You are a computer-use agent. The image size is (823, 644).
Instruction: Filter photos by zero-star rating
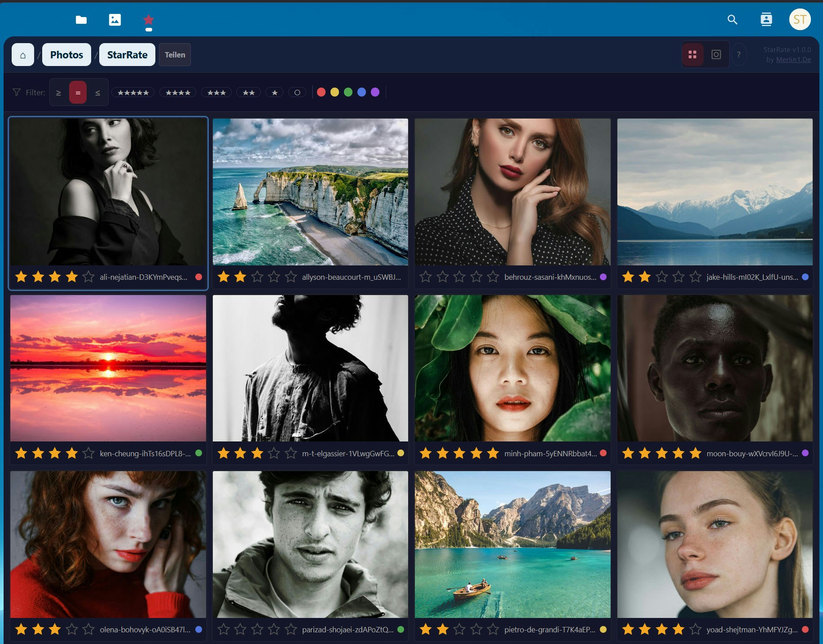coord(297,92)
